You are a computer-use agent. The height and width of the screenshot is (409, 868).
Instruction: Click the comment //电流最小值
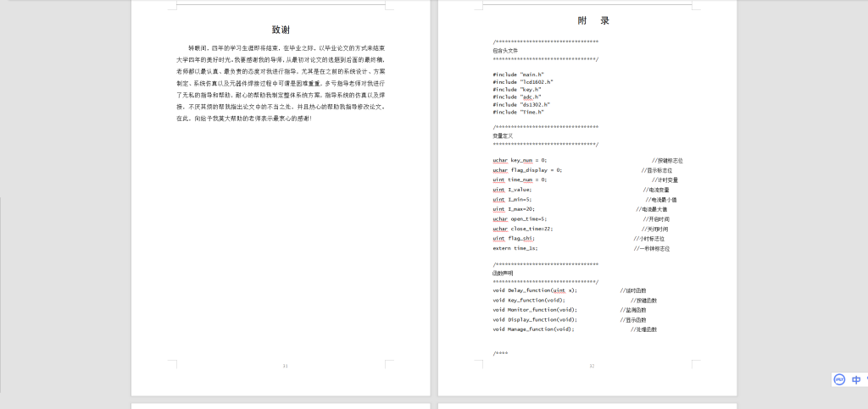point(661,200)
